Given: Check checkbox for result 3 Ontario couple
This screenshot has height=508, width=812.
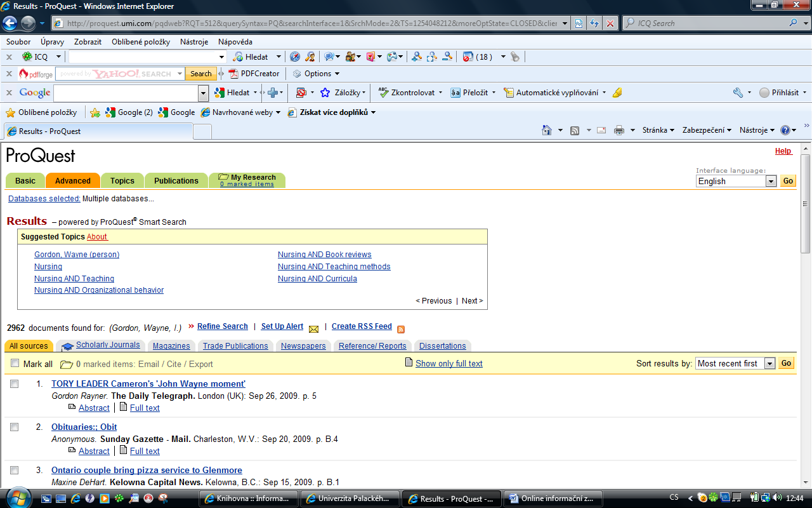Looking at the screenshot, I should tap(15, 471).
